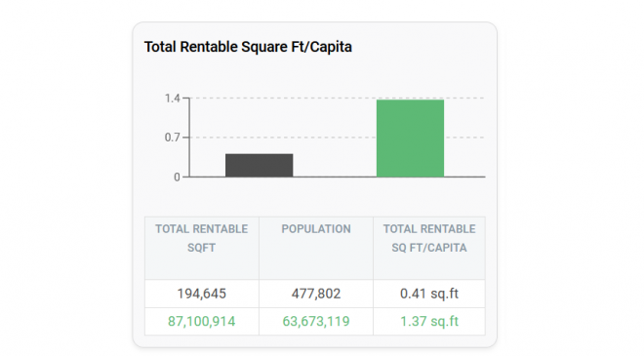
Task: Click the 1.4 y-axis label
Action: (172, 99)
